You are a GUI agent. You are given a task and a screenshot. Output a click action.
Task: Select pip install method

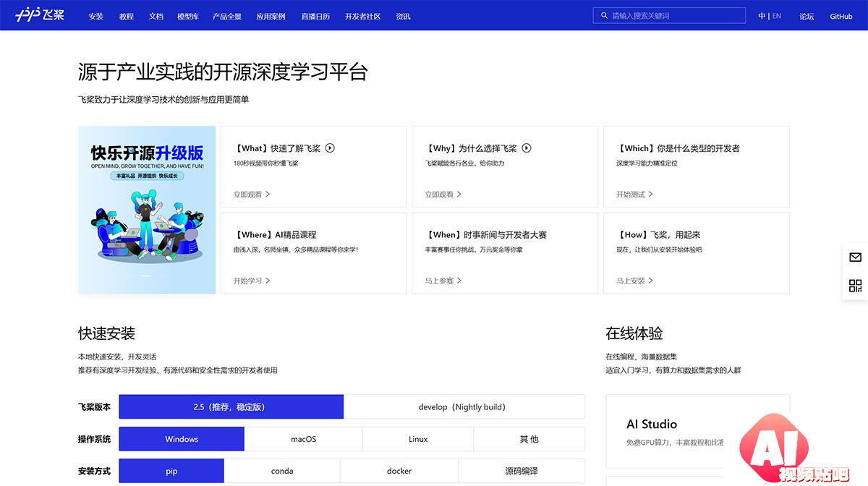point(171,471)
